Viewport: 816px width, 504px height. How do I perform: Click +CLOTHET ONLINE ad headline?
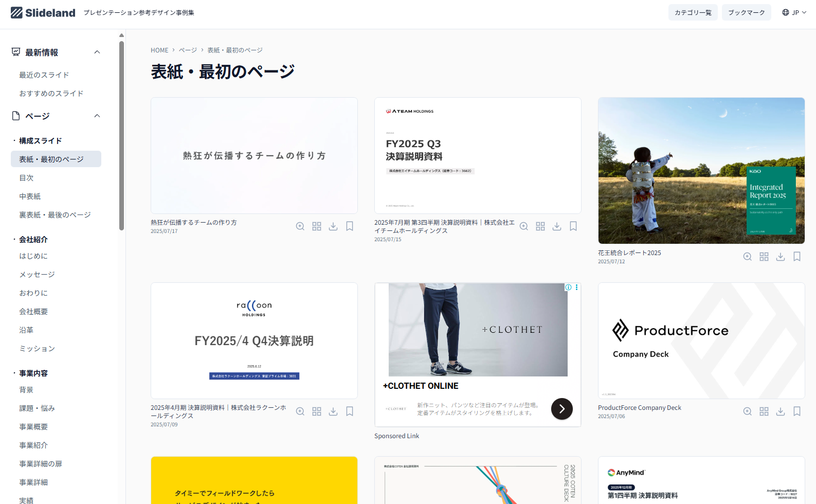coord(421,386)
